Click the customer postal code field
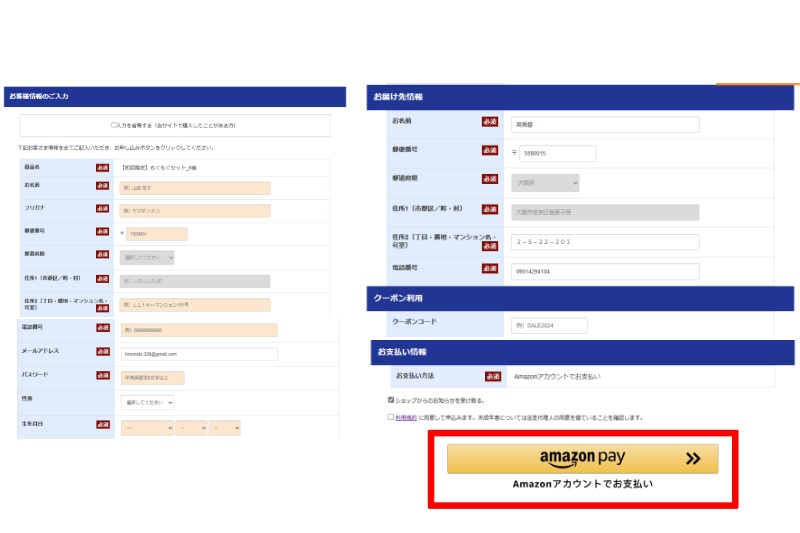Viewport: 800px width, 533px height. [157, 234]
